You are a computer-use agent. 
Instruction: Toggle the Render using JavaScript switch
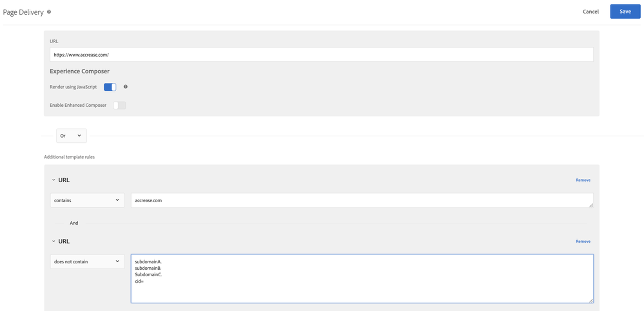point(110,87)
